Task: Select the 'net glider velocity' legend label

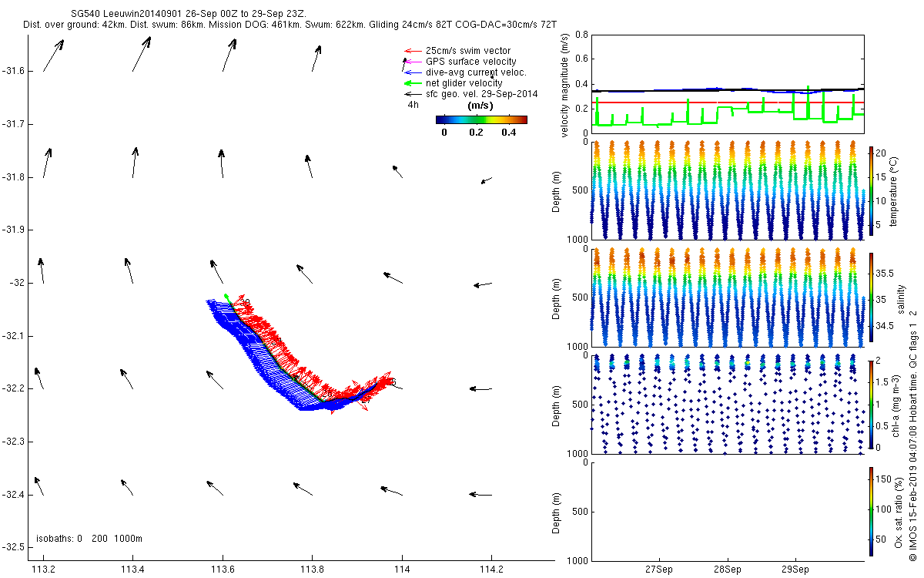Action: 464,83
